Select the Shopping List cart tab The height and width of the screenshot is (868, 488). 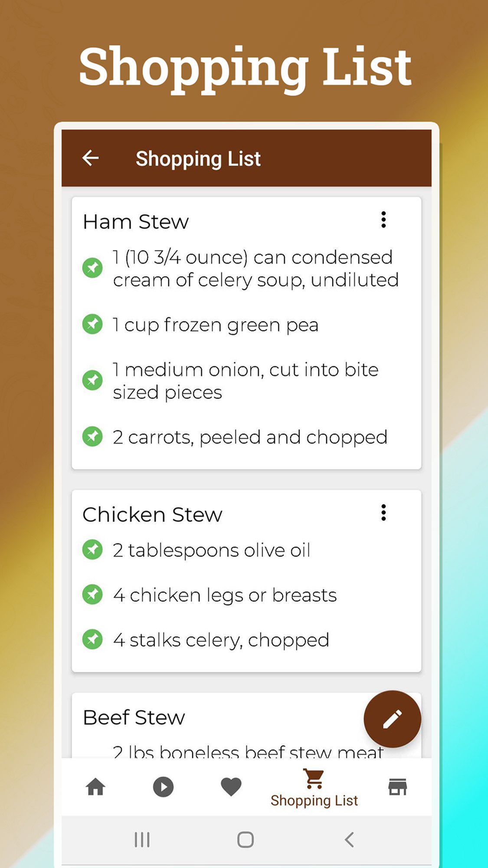point(314,788)
